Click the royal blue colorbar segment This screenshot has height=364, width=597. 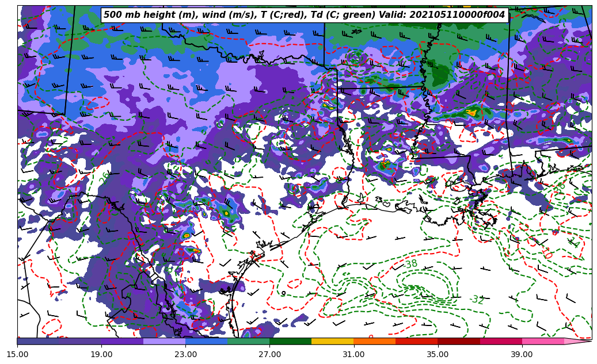(206, 341)
